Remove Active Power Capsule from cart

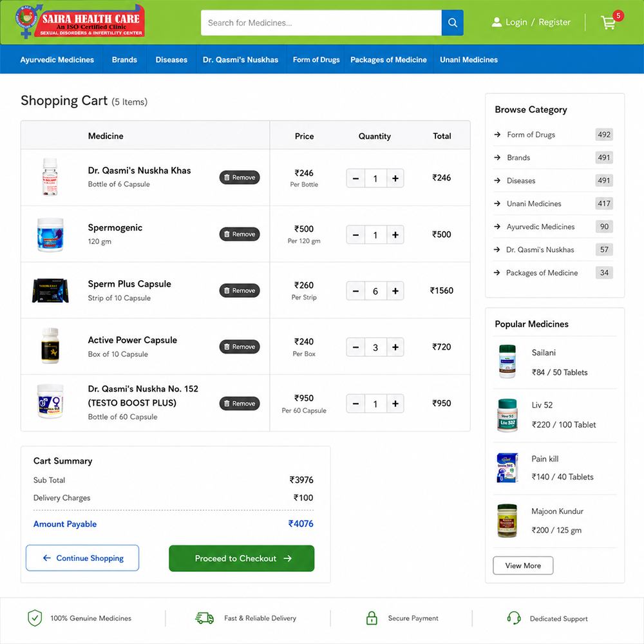pyautogui.click(x=240, y=346)
